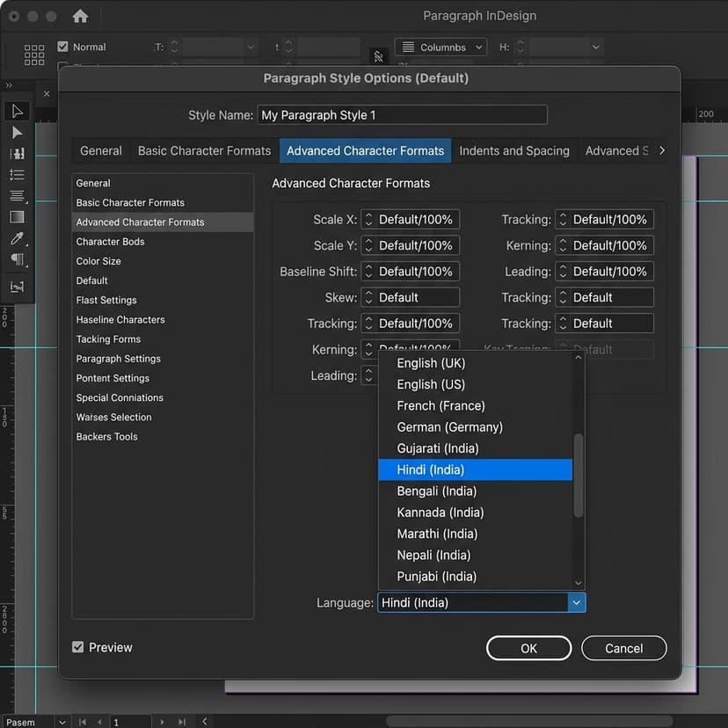728x728 pixels.
Task: Go to last page navigation icon
Action: (x=182, y=722)
